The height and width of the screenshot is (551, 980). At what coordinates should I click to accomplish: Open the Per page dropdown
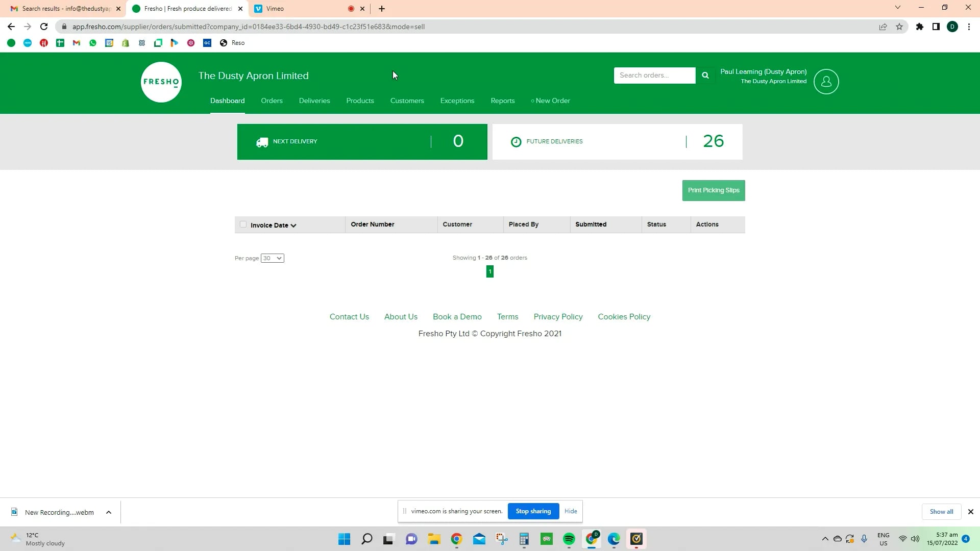pyautogui.click(x=272, y=258)
